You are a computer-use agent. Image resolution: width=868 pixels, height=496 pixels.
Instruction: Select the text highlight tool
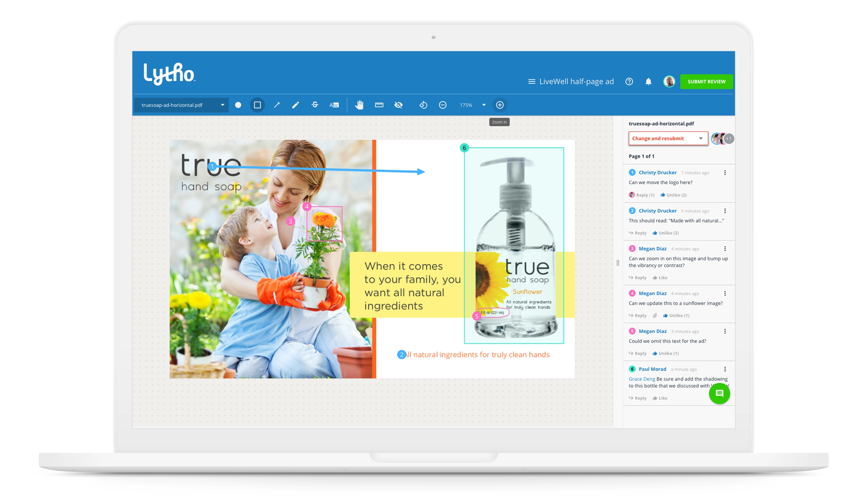point(334,105)
